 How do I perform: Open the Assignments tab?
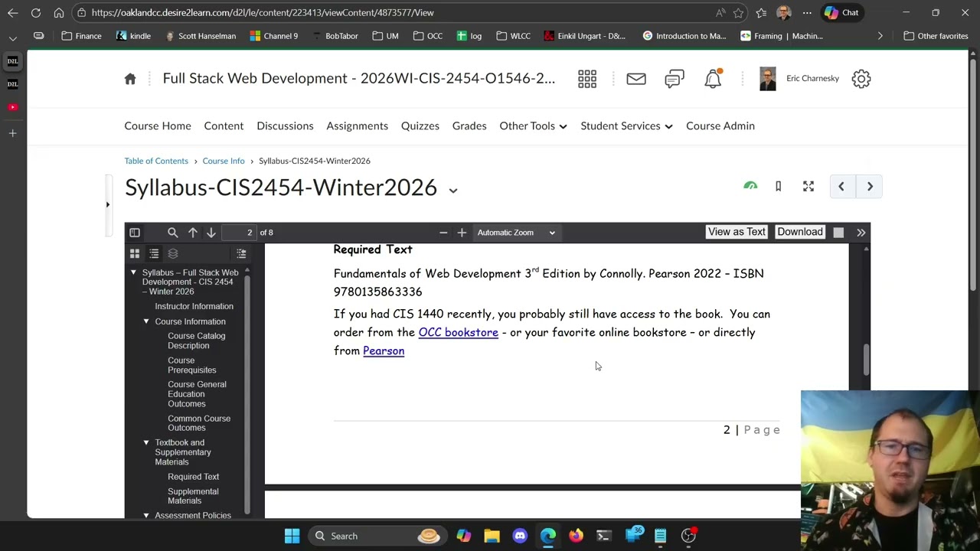pos(357,126)
